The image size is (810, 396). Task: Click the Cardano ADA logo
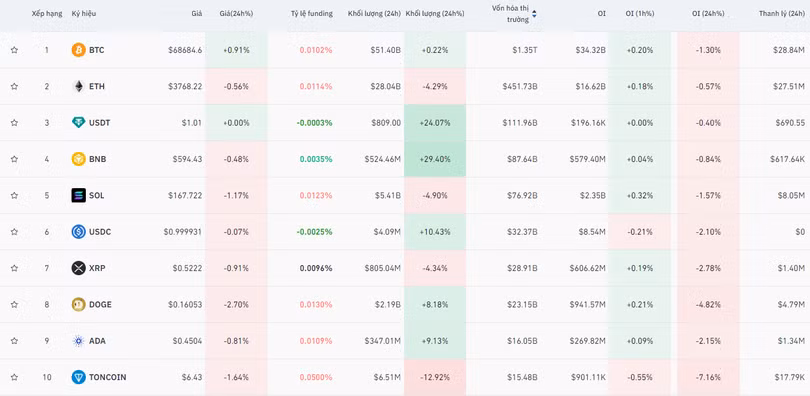coord(79,341)
